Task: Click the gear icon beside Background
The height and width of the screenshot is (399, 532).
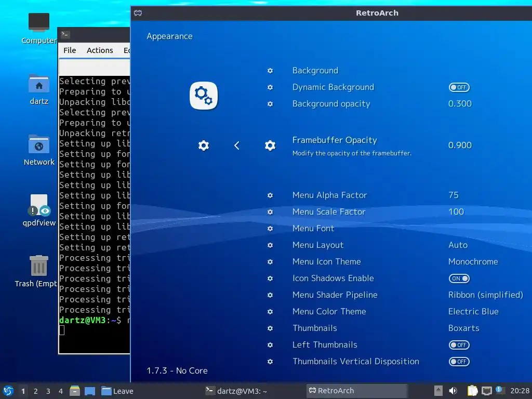Action: click(x=270, y=71)
